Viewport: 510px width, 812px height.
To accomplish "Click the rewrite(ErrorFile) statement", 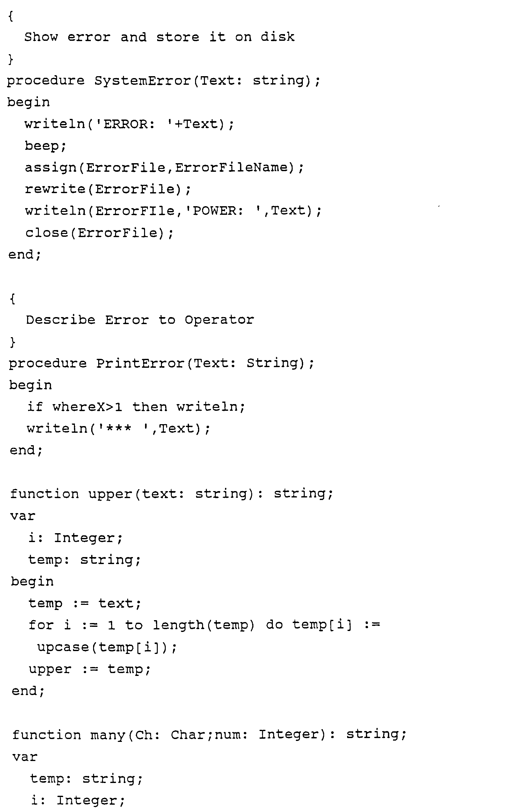I will (108, 190).
